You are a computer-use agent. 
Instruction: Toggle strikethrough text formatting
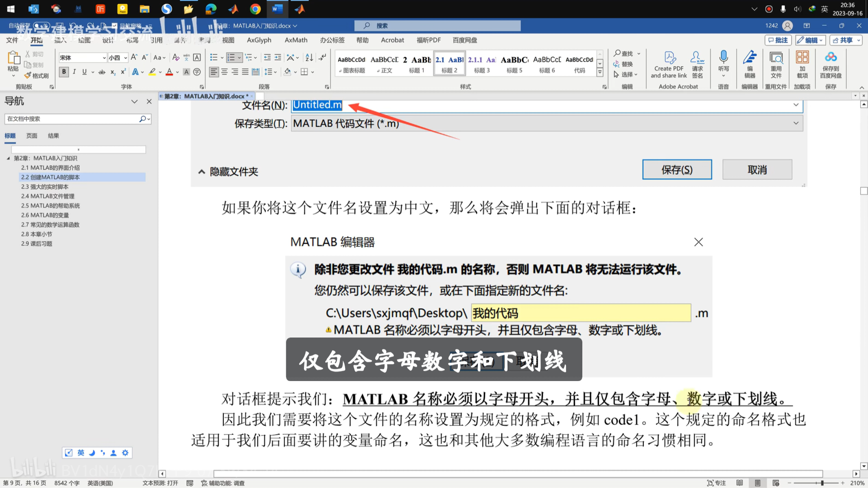click(102, 72)
